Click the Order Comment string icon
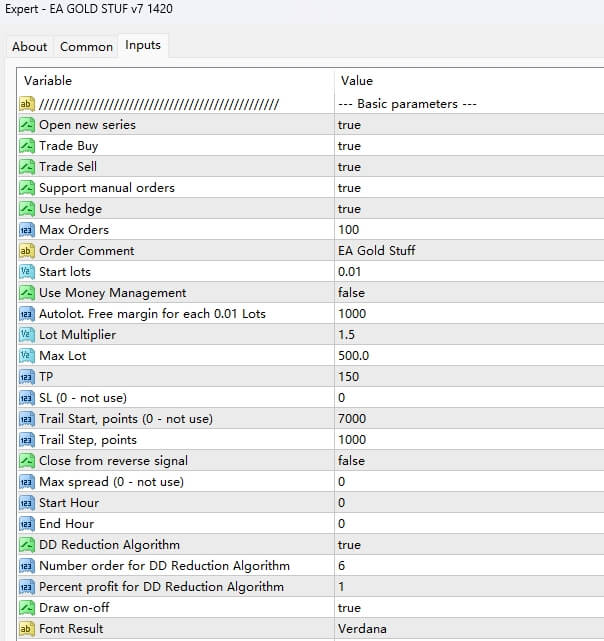 (x=27, y=251)
